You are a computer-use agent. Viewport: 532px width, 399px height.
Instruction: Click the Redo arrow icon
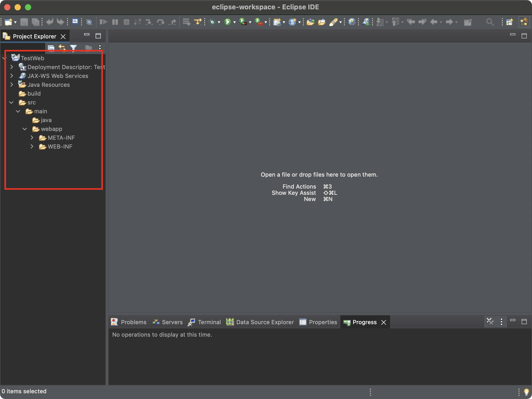coord(61,22)
